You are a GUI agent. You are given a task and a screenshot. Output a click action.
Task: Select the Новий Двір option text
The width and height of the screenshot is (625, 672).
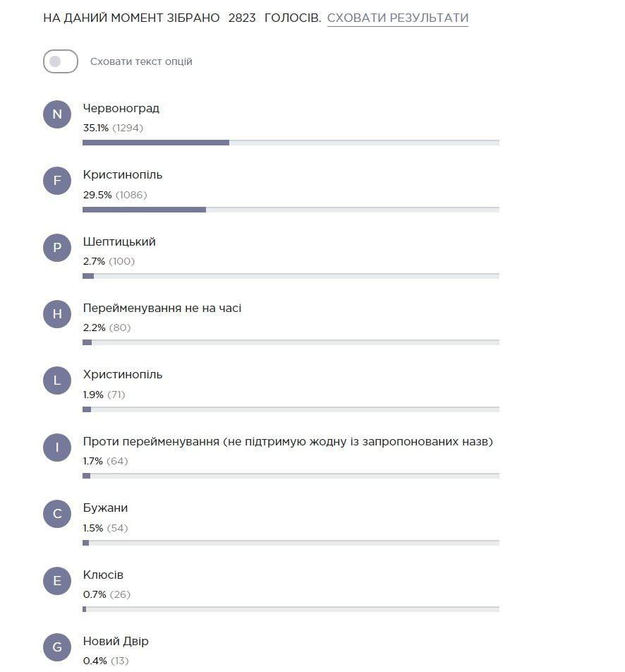(115, 640)
